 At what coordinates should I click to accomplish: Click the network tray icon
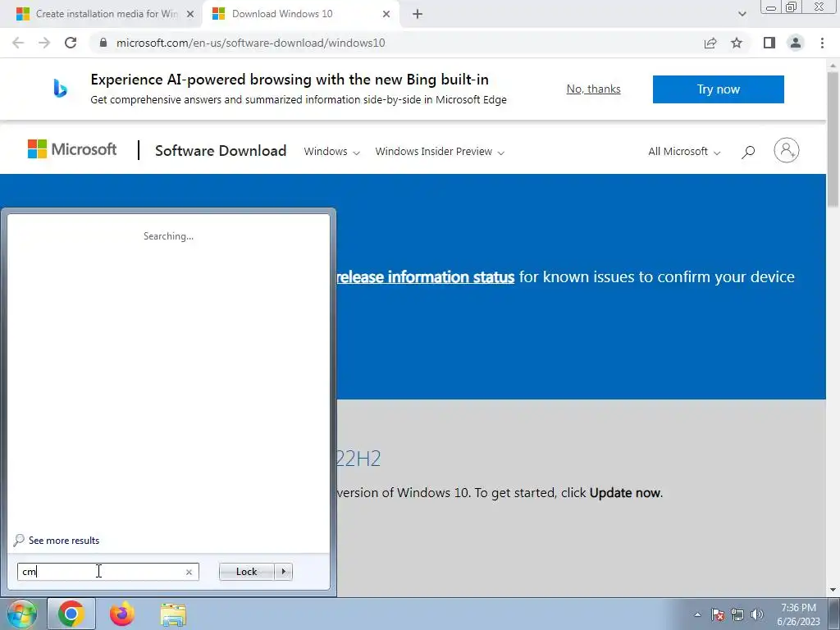(737, 614)
